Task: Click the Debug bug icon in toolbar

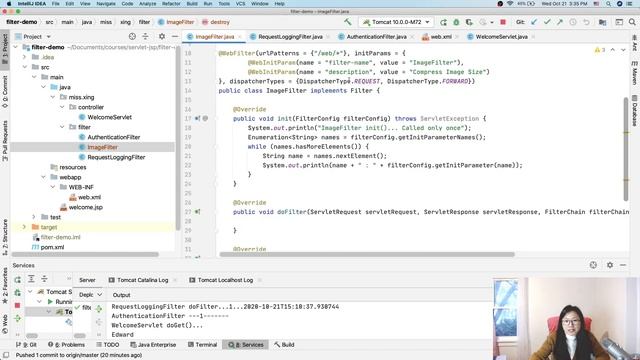Action: tap(456, 22)
